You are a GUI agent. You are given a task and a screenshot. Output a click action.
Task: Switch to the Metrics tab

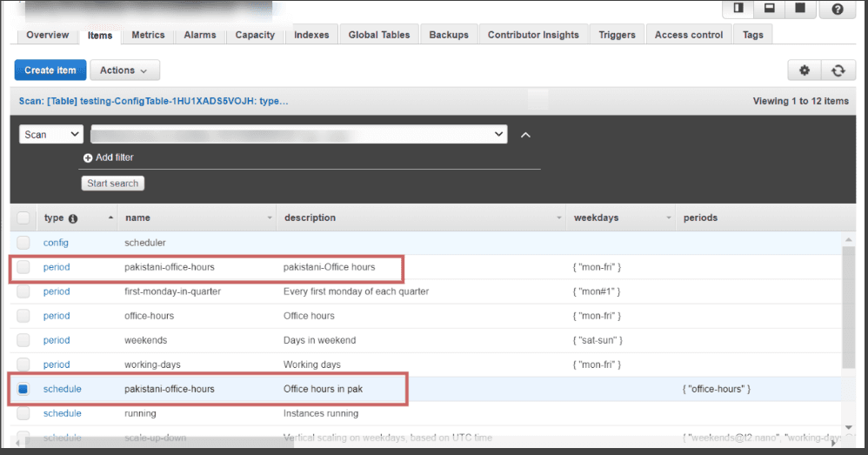pyautogui.click(x=148, y=35)
